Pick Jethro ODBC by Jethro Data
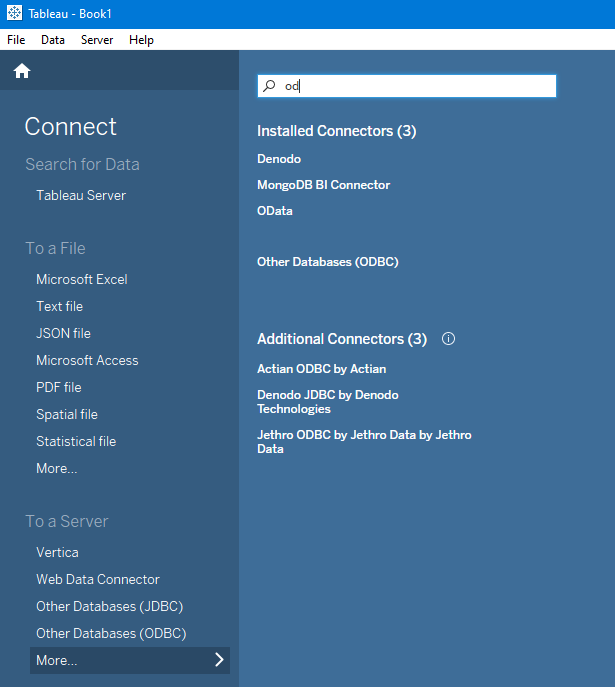This screenshot has height=687, width=615. (x=364, y=442)
